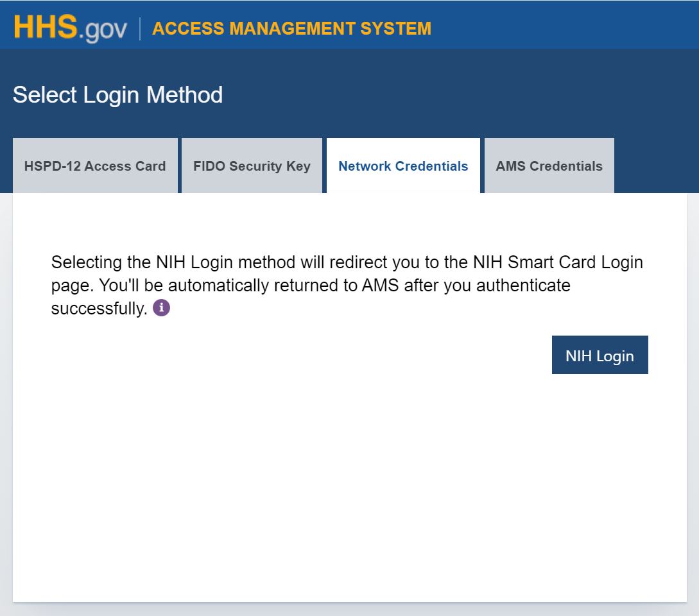Go to the AMS Credentials tab

(549, 166)
